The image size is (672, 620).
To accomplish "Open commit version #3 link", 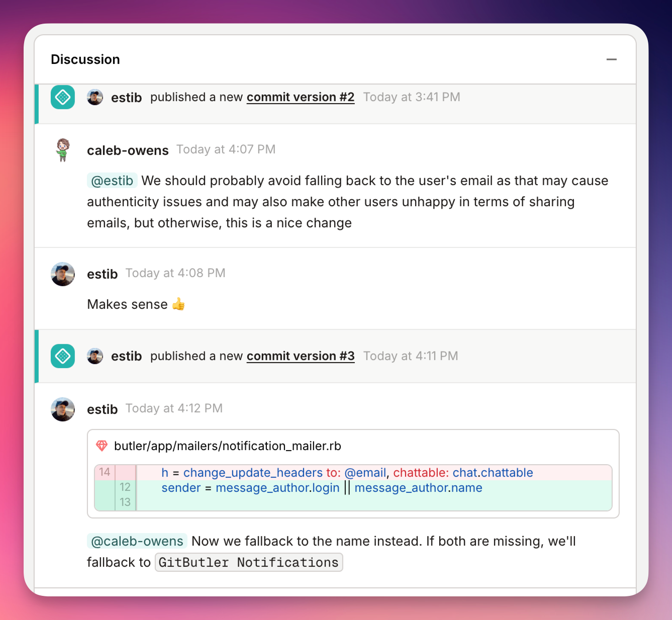I will pyautogui.click(x=301, y=356).
